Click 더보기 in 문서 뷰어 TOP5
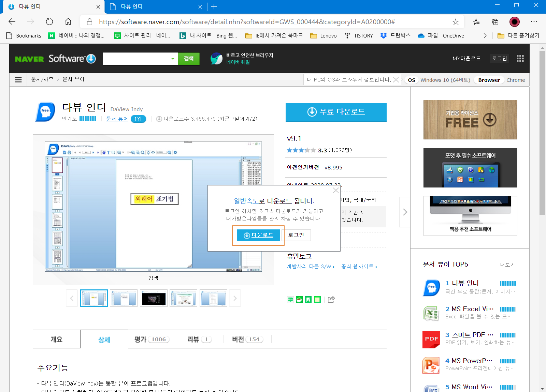Image resolution: width=546 pixels, height=392 pixels. pyautogui.click(x=507, y=265)
